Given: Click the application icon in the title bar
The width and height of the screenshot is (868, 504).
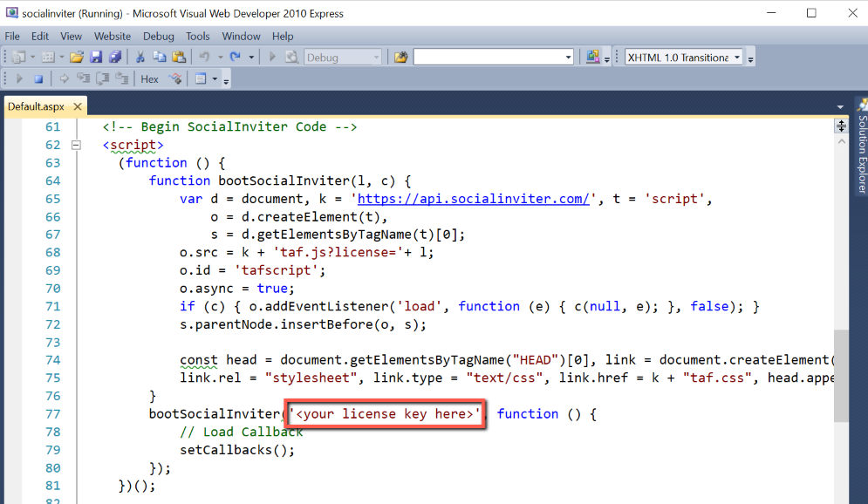Looking at the screenshot, I should (11, 13).
